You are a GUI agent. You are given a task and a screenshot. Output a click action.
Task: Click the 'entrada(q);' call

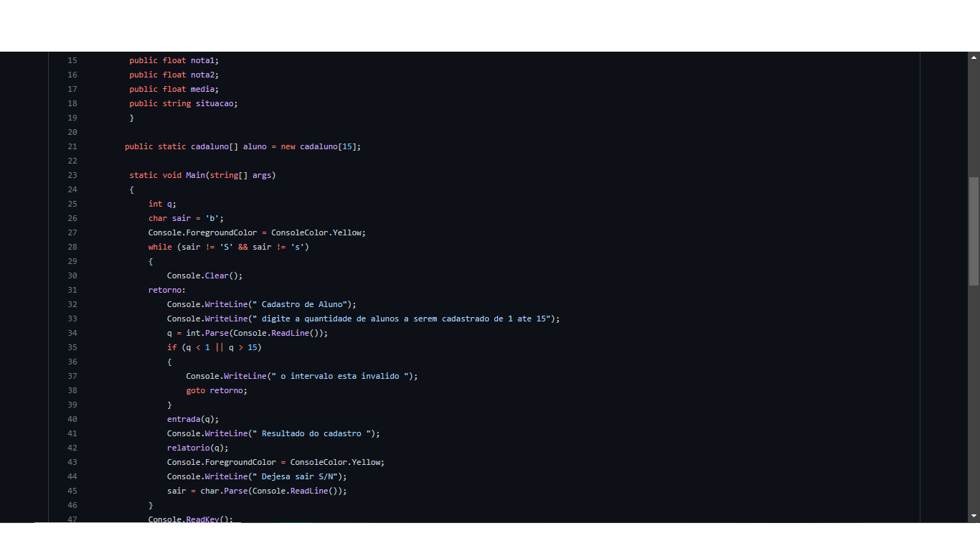point(193,419)
